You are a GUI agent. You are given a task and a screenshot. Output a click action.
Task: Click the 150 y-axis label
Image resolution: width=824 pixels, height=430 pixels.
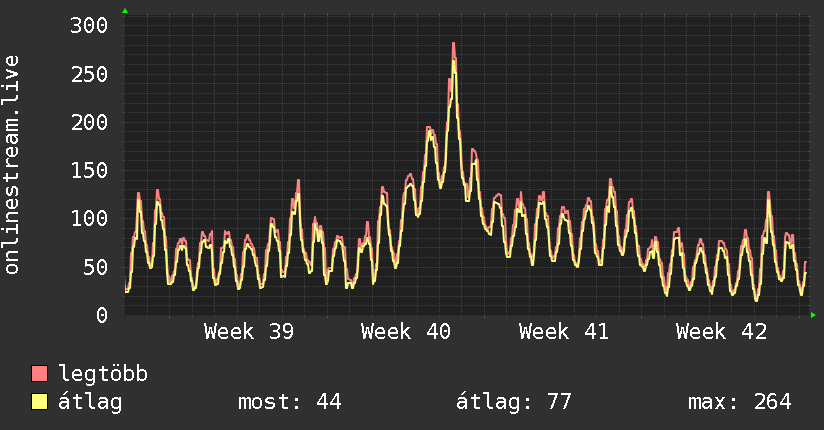[x=89, y=170]
